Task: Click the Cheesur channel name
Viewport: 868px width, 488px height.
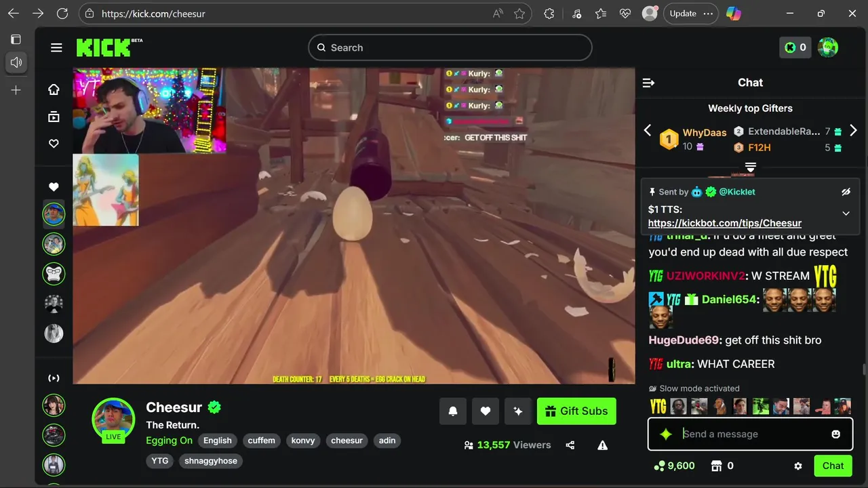Action: pyautogui.click(x=174, y=407)
